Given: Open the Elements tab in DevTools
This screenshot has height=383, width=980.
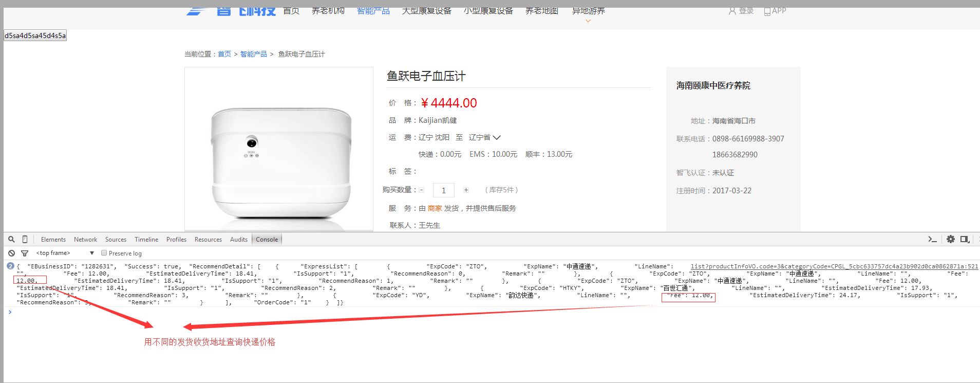Looking at the screenshot, I should 53,240.
